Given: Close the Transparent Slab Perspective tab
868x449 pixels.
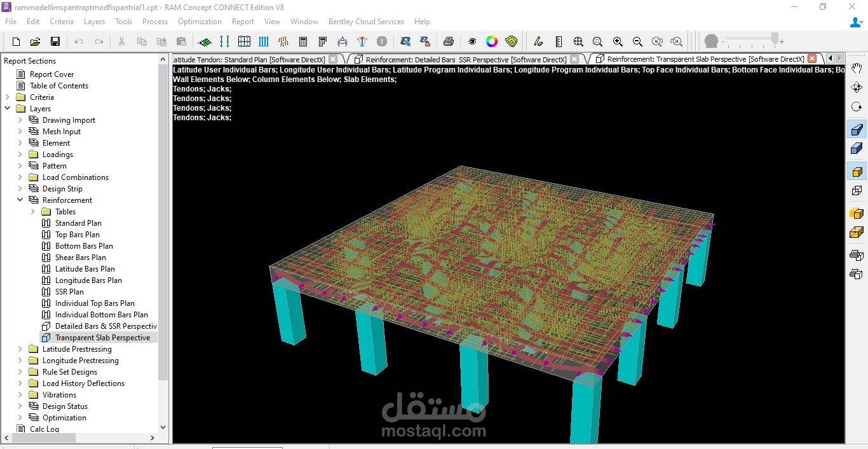Looking at the screenshot, I should click(812, 59).
